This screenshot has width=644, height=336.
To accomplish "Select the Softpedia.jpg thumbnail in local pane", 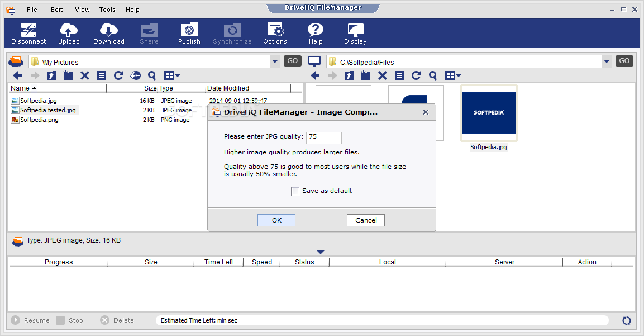I will pos(489,119).
